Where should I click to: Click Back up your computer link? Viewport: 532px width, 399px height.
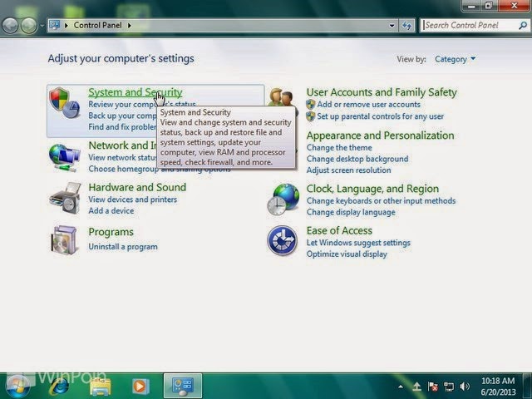tap(122, 116)
